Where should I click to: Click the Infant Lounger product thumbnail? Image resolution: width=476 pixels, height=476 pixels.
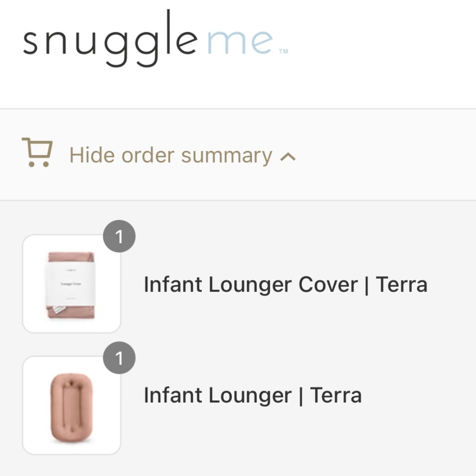[71, 404]
